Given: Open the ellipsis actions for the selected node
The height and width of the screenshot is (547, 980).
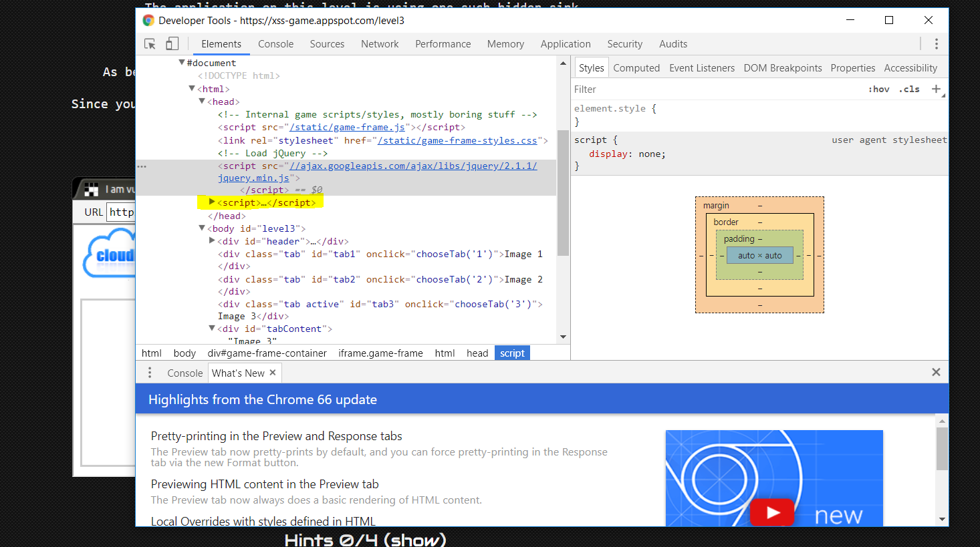Looking at the screenshot, I should [x=142, y=166].
